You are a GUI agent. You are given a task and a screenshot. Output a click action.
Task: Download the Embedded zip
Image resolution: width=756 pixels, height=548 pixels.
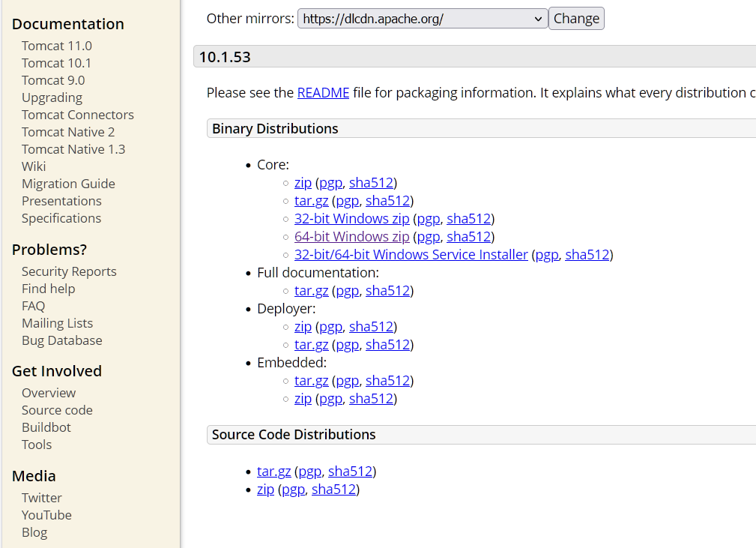[303, 399]
